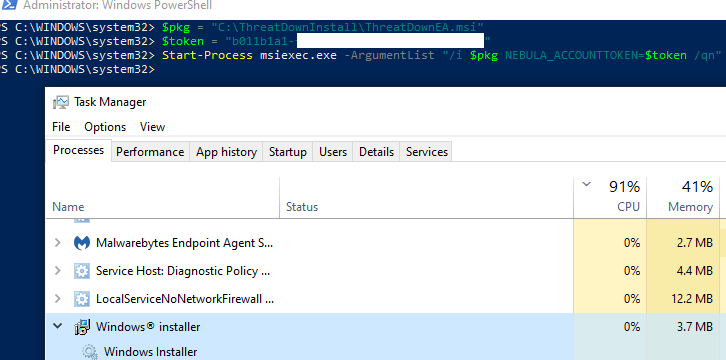726x360 pixels.
Task: Sort processes by the CPU column
Action: [x=610, y=197]
